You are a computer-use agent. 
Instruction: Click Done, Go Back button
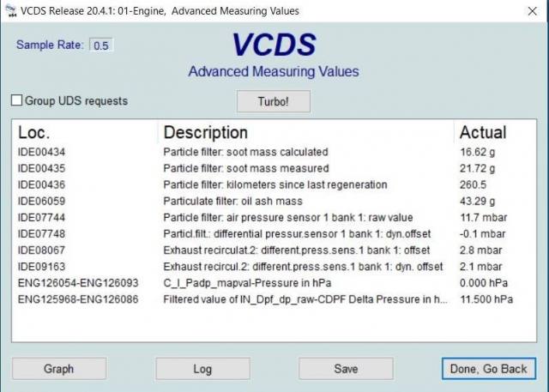(x=488, y=369)
